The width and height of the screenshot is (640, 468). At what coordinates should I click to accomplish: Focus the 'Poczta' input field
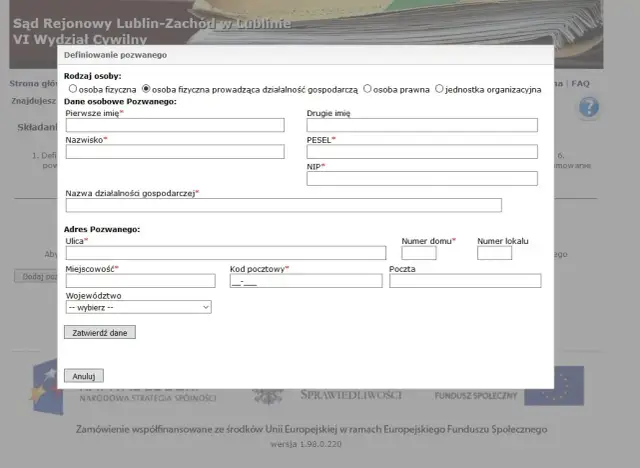(x=465, y=281)
